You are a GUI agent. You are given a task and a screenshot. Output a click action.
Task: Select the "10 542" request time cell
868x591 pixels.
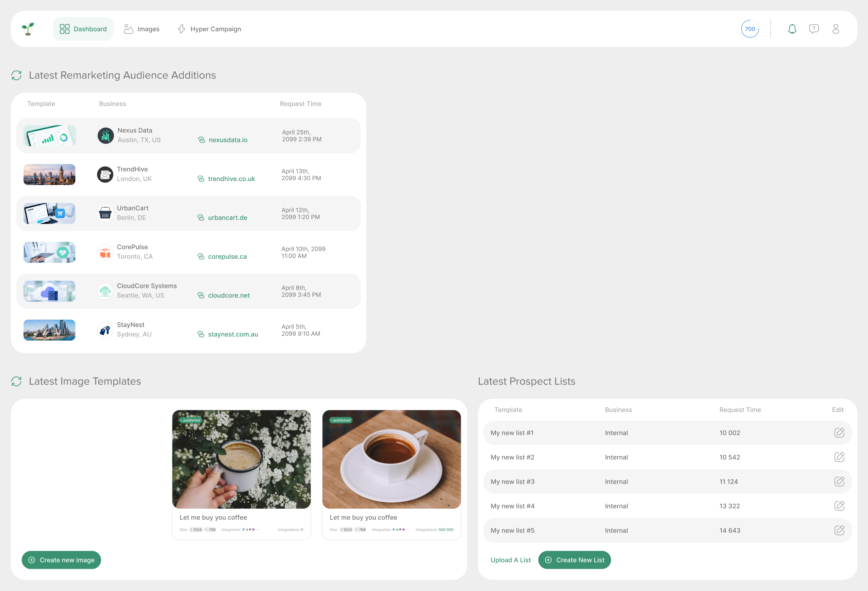[x=729, y=457]
